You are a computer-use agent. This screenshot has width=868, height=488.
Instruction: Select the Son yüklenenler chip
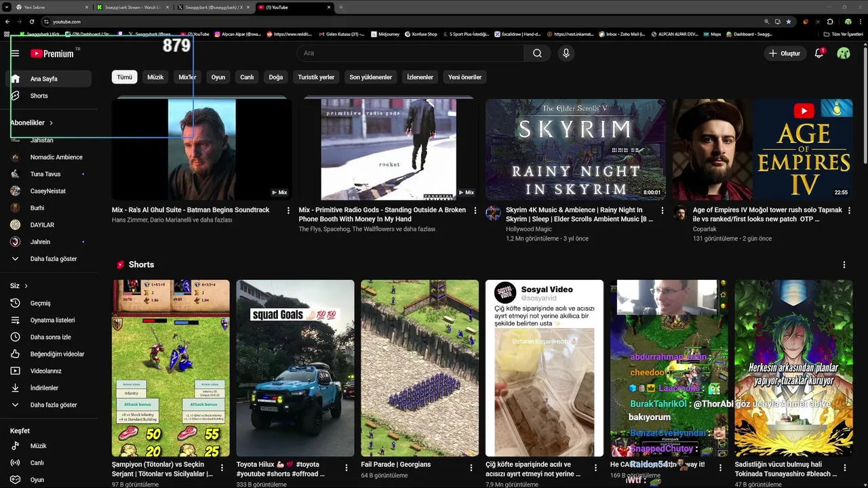tap(371, 77)
